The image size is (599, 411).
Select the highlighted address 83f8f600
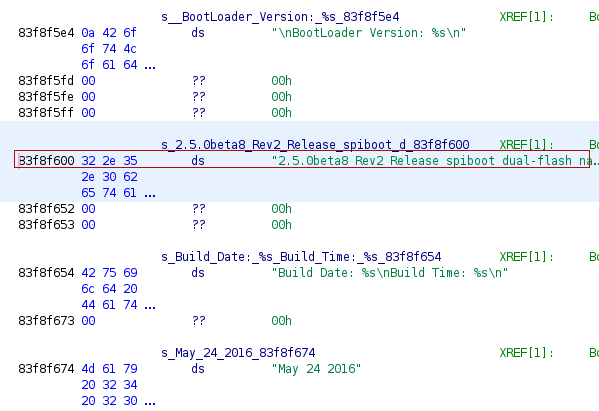[46, 161]
